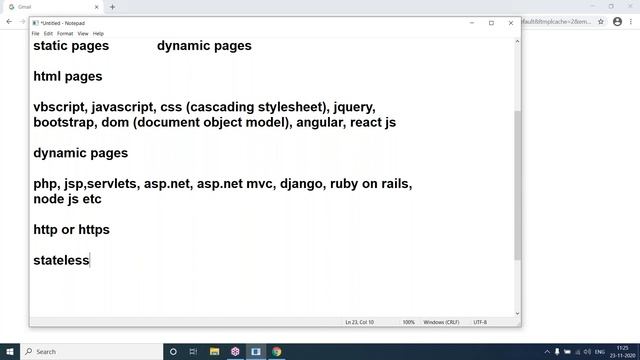Viewport: 640px width, 360px height.
Task: Open the View menu in Notepad
Action: 83,33
